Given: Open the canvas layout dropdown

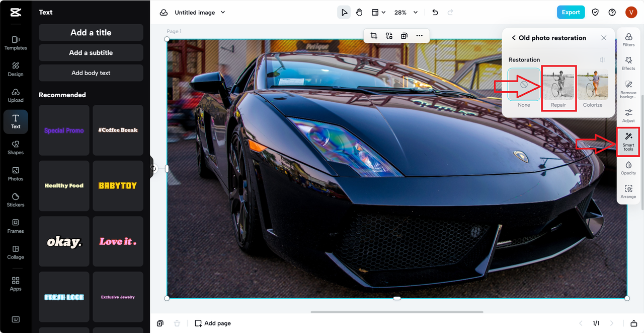Looking at the screenshot, I should [378, 12].
